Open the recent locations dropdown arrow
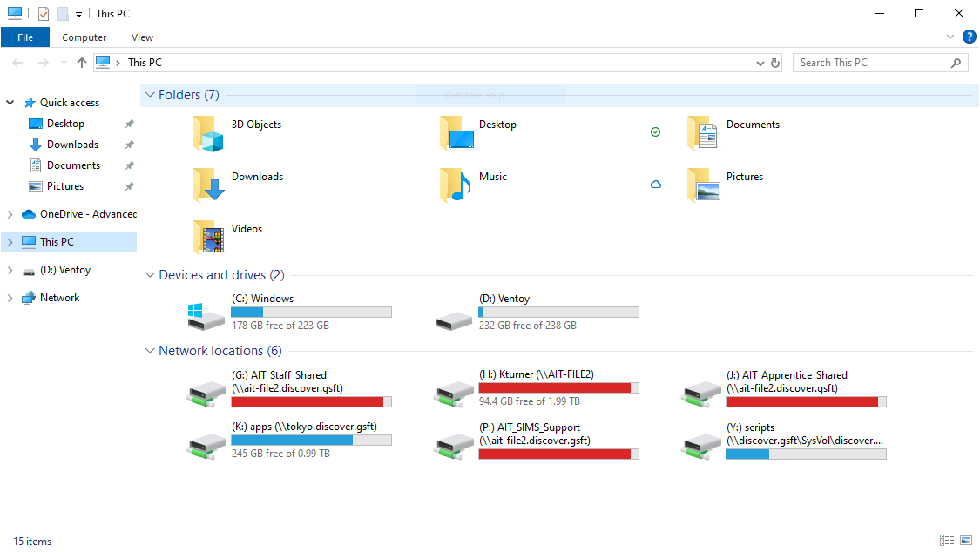980x552 pixels. (x=63, y=63)
